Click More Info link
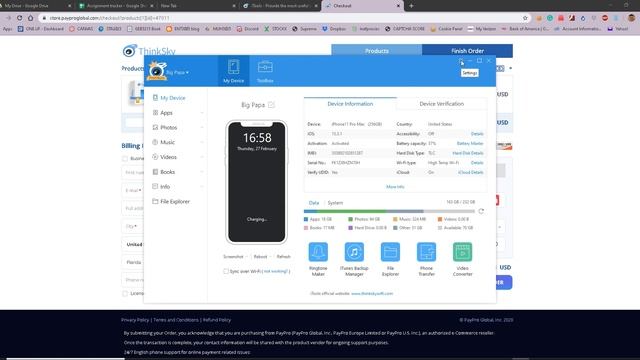The height and width of the screenshot is (360, 640). [395, 187]
